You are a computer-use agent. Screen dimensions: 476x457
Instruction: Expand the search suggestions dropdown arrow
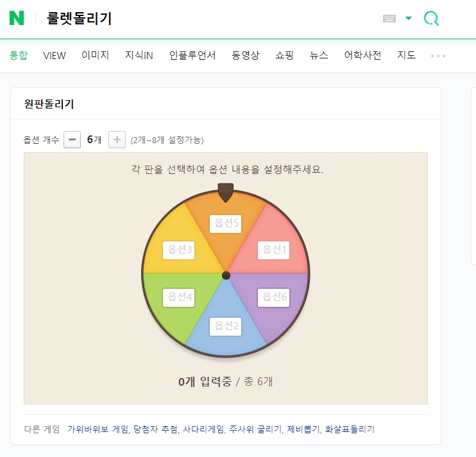(x=409, y=18)
